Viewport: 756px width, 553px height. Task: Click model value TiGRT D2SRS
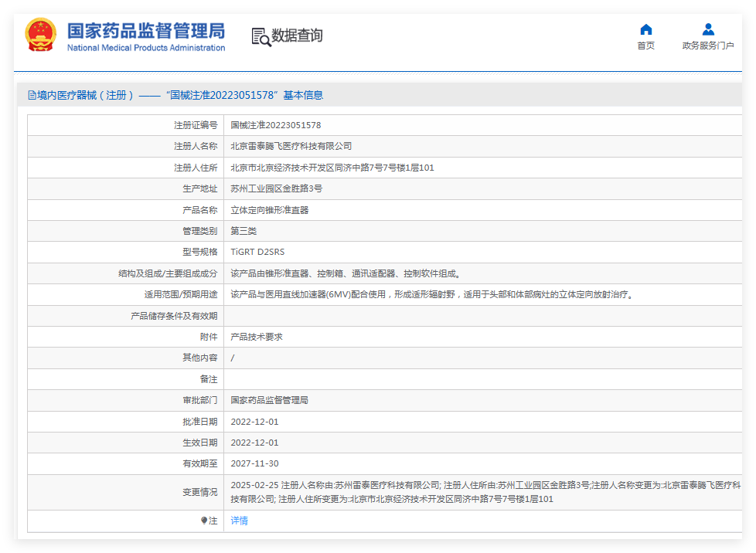257,252
